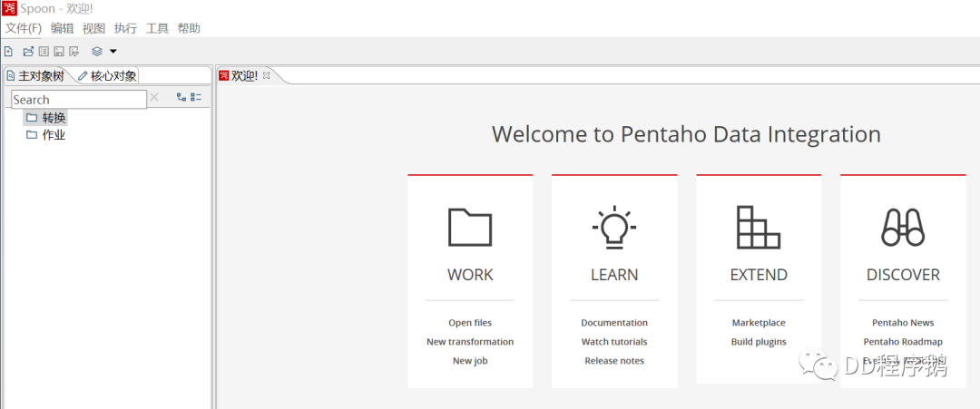
Task: Open the 工具 menu
Action: 158,28
